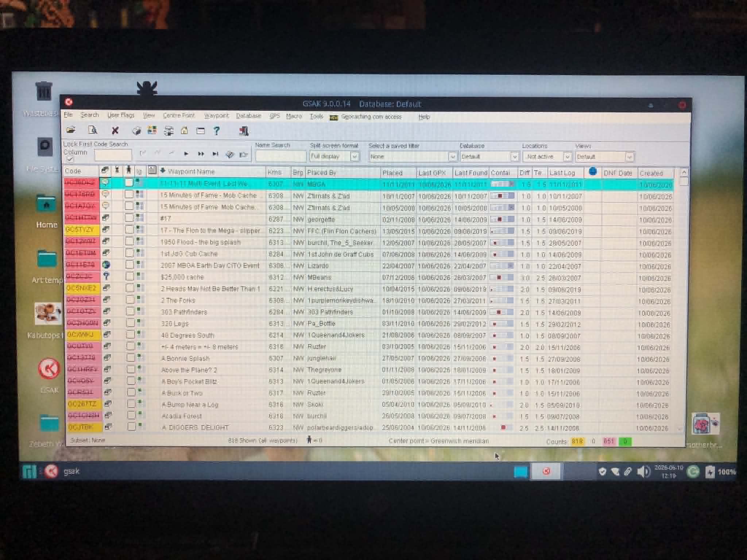
Task: Tick the user flag checkbox for A Bonnie Splash row
Action: tap(131, 357)
